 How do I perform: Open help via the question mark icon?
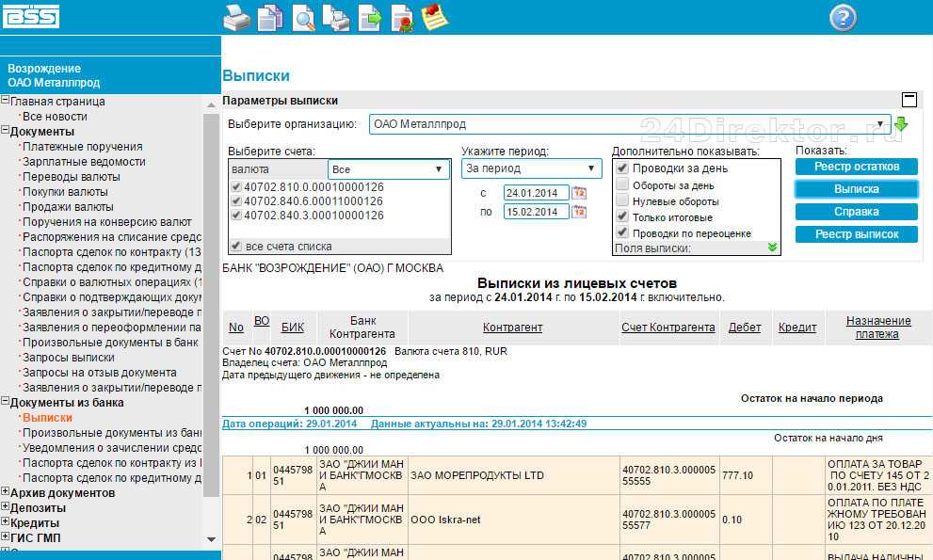pos(843,18)
